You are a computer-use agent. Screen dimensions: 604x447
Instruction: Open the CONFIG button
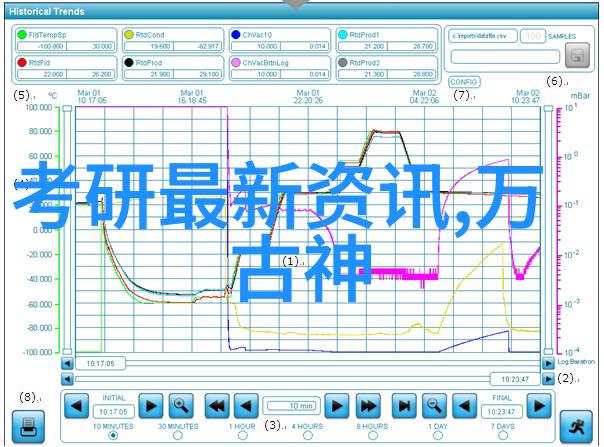(464, 82)
